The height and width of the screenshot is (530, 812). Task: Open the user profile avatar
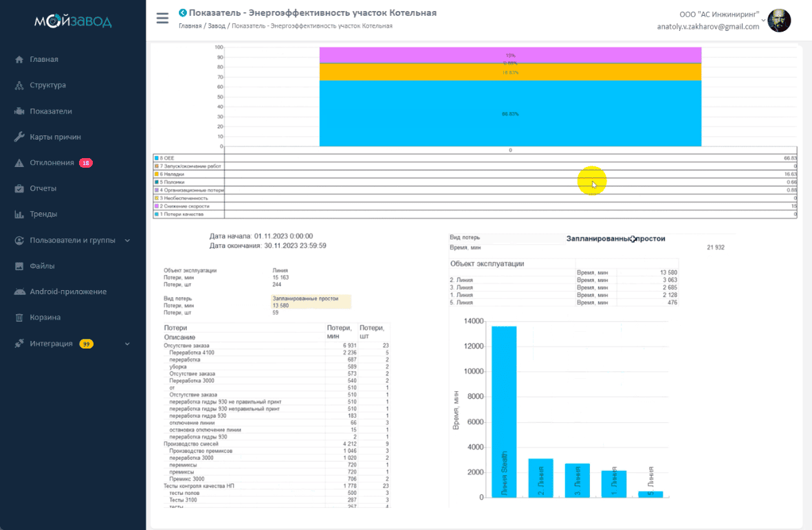[779, 21]
